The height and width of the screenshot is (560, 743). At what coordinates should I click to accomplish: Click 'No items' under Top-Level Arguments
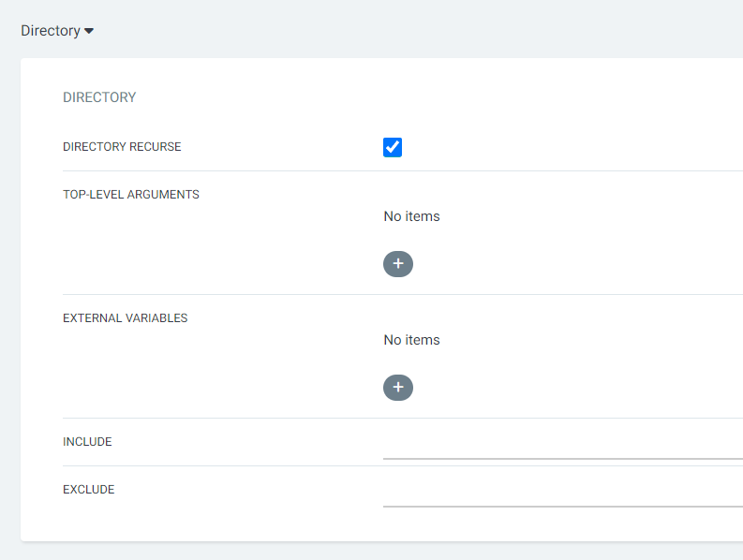click(411, 216)
